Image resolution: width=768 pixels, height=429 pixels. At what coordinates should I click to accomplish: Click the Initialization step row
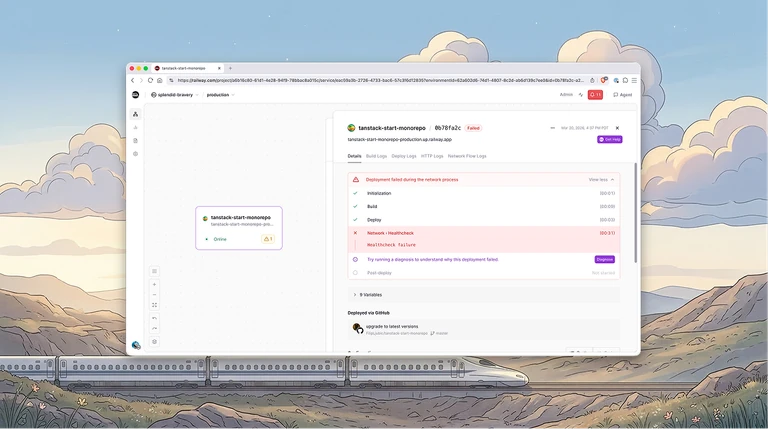point(483,193)
